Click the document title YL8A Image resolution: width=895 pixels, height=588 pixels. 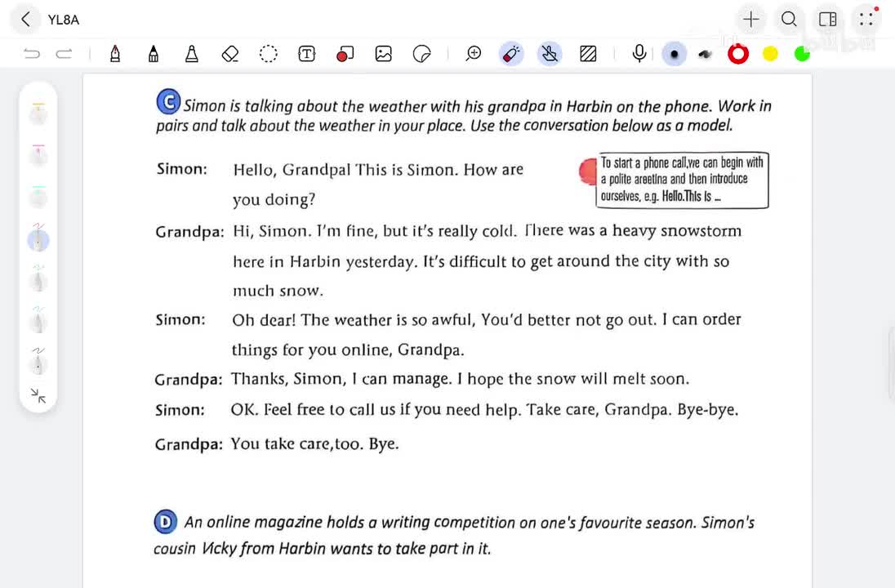(x=64, y=20)
